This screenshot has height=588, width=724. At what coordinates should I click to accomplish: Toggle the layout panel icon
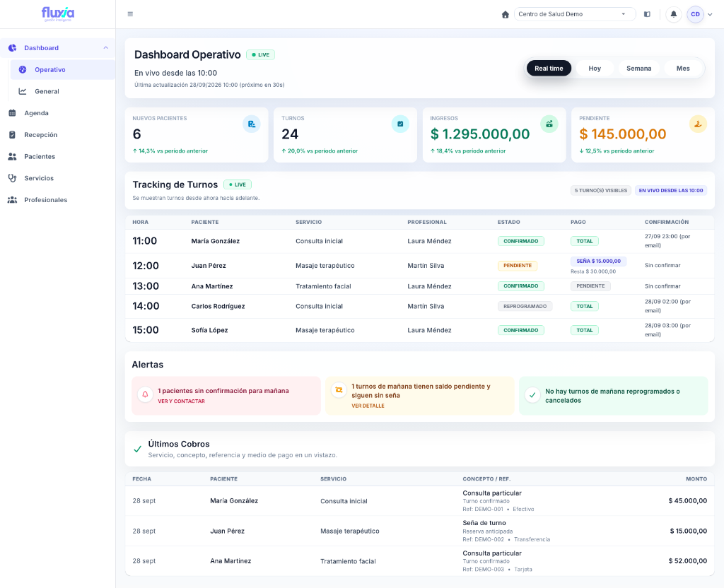click(x=647, y=14)
